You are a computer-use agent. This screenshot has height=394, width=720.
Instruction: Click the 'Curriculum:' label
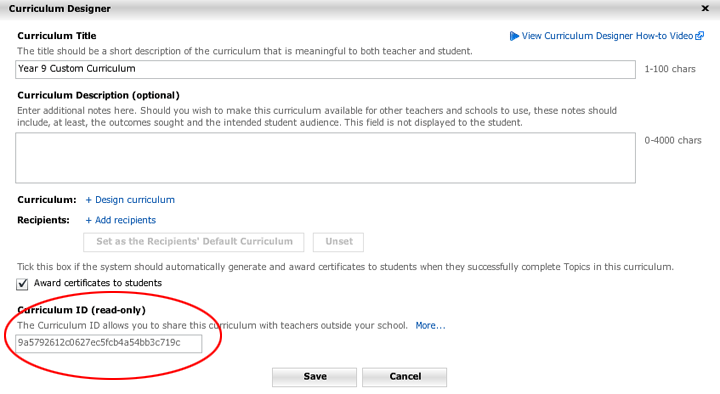47,200
